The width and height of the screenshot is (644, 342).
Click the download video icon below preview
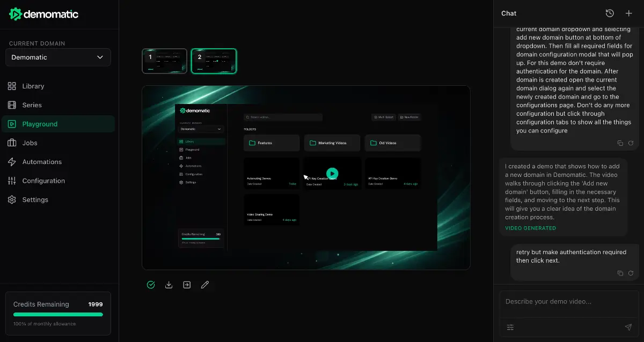coord(169,285)
